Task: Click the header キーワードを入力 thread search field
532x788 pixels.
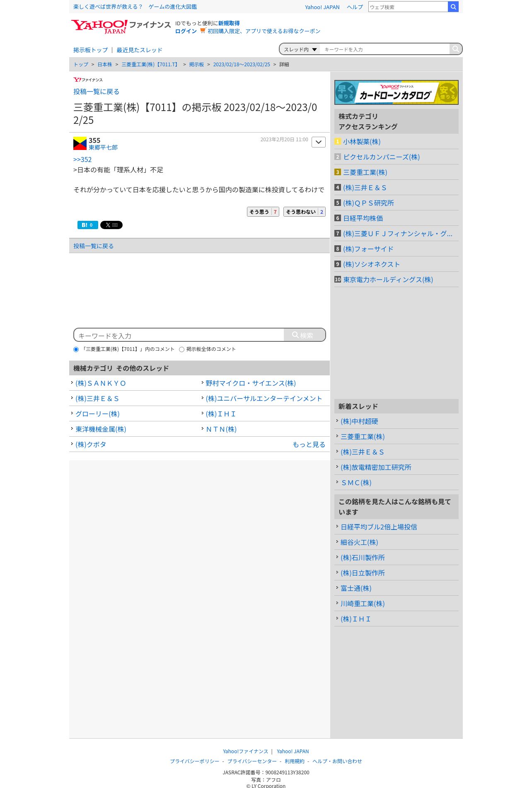Action: coord(384,49)
